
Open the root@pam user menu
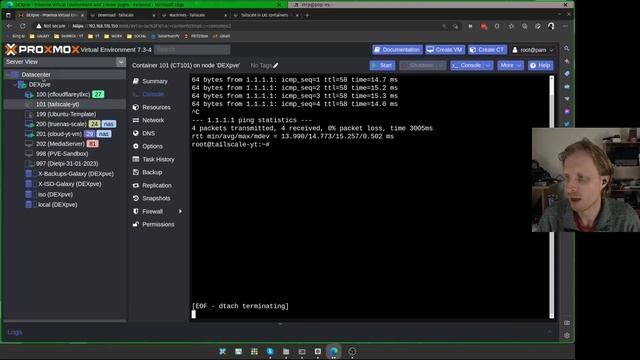533,50
